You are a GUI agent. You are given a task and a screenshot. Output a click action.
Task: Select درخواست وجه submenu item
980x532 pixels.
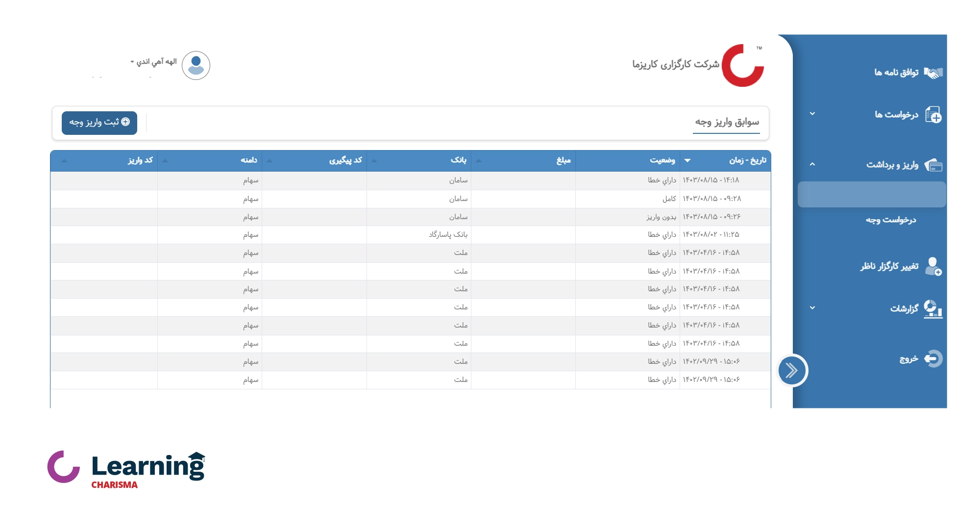(x=891, y=220)
